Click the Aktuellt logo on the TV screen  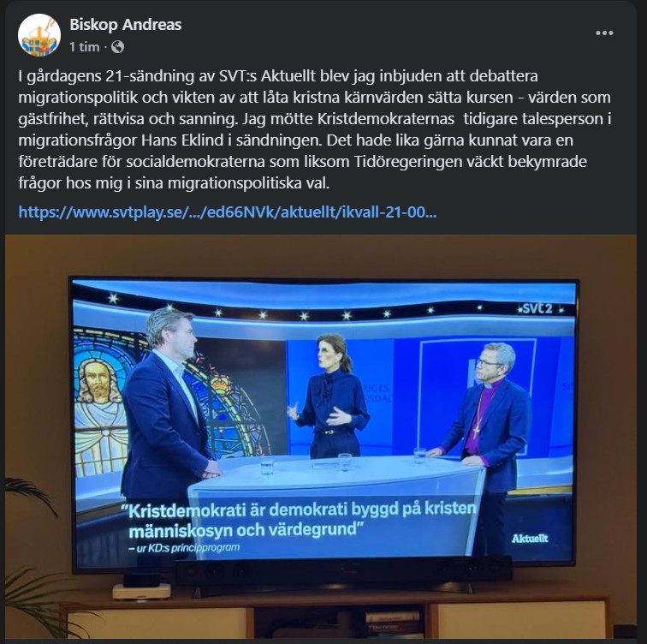(530, 539)
